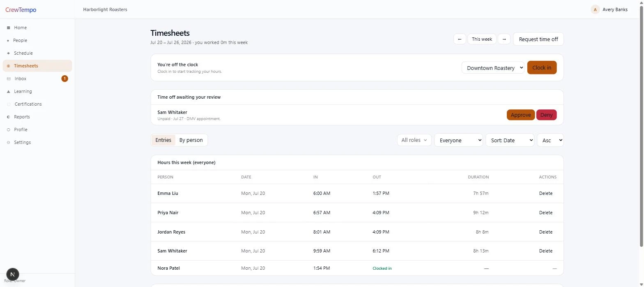Open the Downtown Roastery location dropdown
The height and width of the screenshot is (287, 644).
(493, 68)
